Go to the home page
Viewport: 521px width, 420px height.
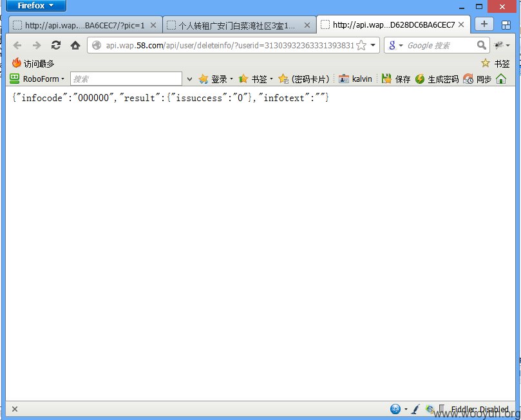pos(75,45)
